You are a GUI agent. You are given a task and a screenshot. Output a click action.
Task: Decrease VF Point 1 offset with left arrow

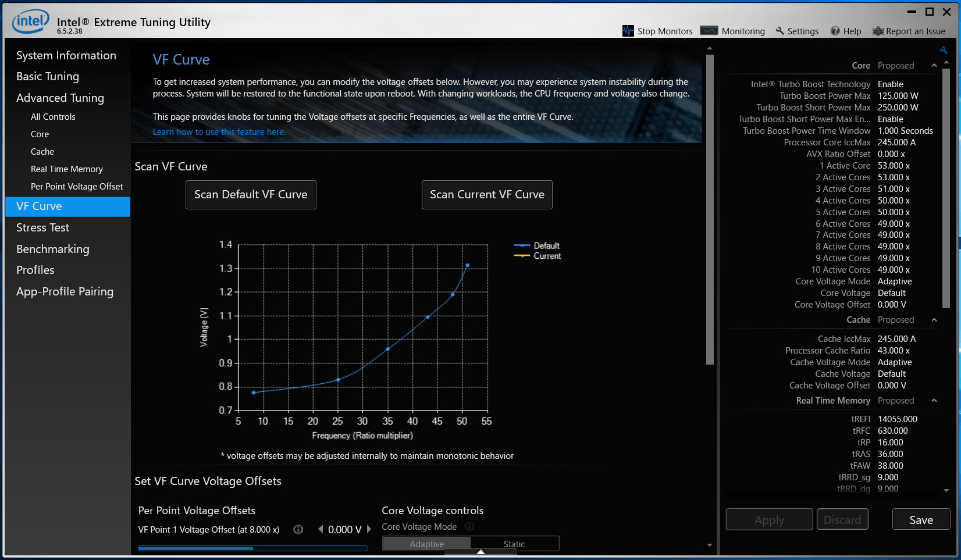click(x=321, y=529)
